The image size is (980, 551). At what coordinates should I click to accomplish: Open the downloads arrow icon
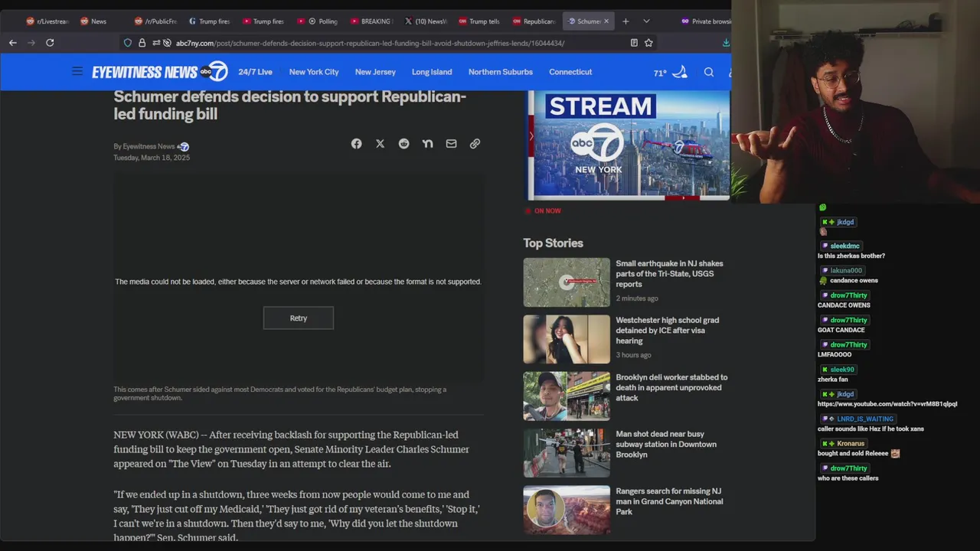[726, 43]
